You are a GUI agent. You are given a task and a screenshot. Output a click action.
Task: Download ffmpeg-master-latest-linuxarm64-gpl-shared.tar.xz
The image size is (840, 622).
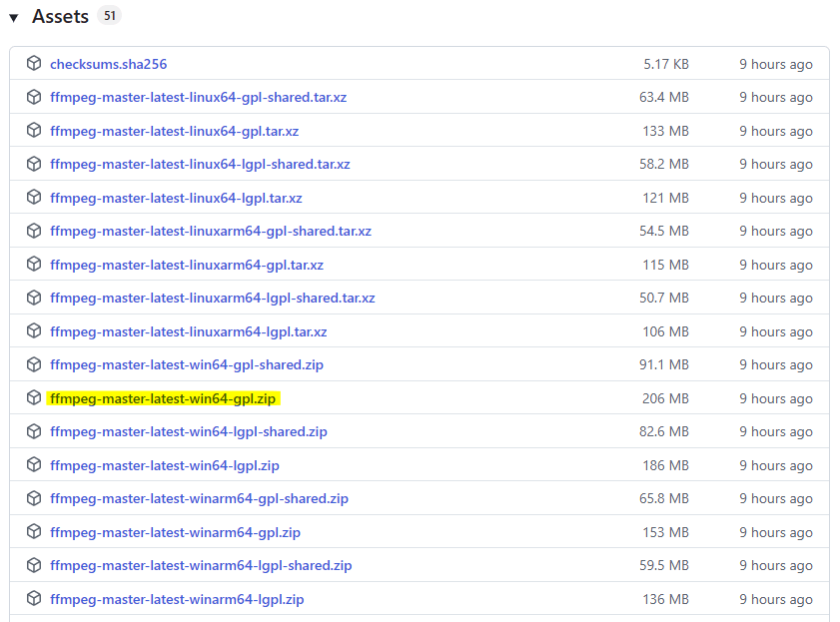pos(211,231)
